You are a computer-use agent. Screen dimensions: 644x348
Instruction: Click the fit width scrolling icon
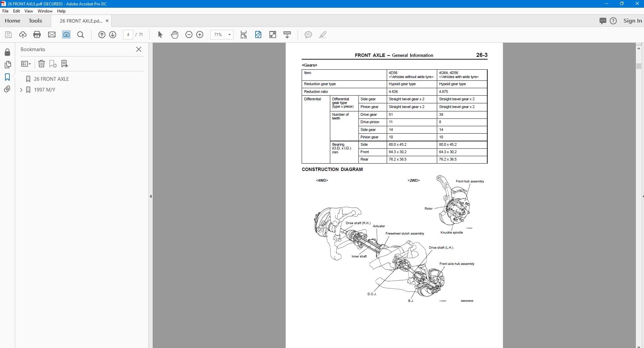(243, 35)
